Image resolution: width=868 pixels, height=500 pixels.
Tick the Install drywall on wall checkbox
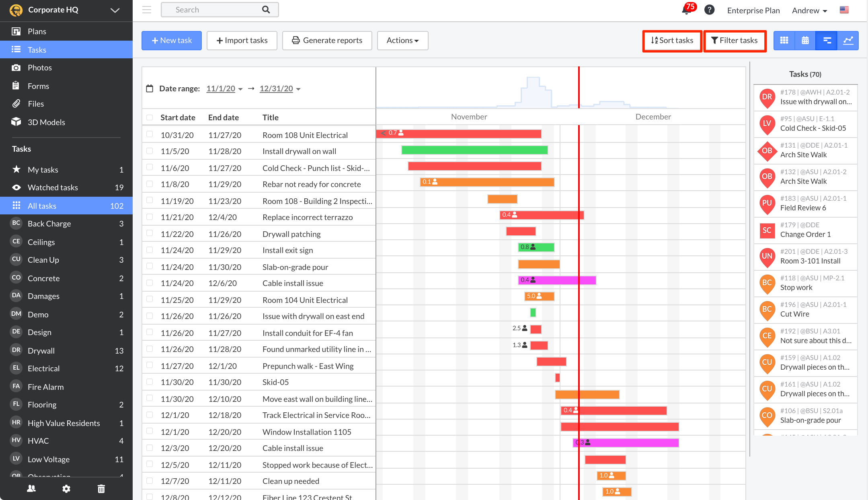[x=150, y=151]
